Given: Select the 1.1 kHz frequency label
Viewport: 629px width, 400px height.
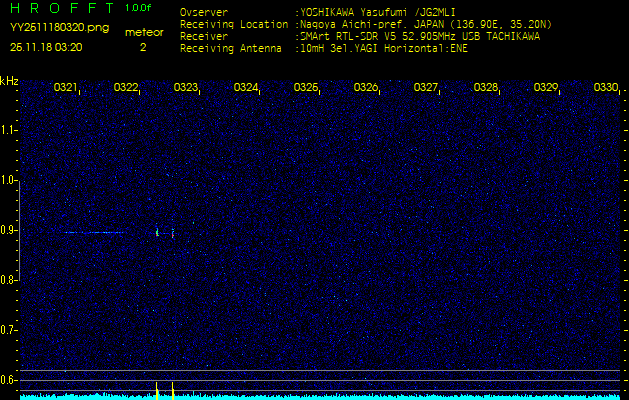Looking at the screenshot, I should click(x=9, y=130).
